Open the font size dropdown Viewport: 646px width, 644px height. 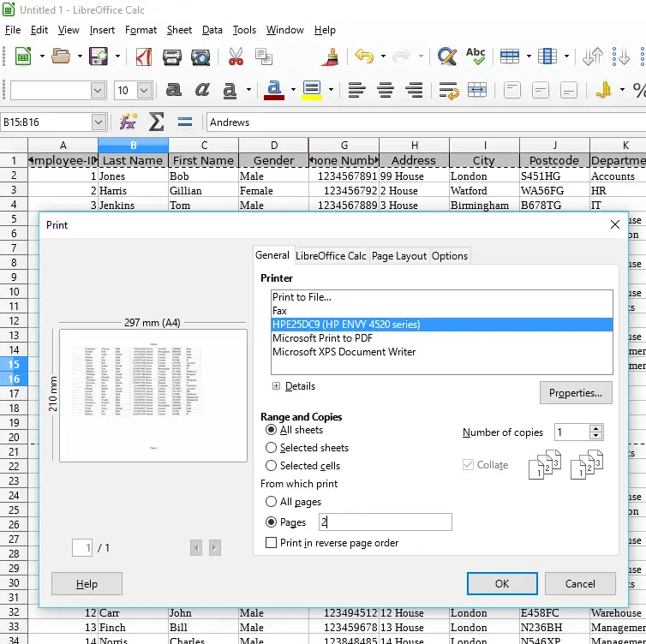click(144, 90)
